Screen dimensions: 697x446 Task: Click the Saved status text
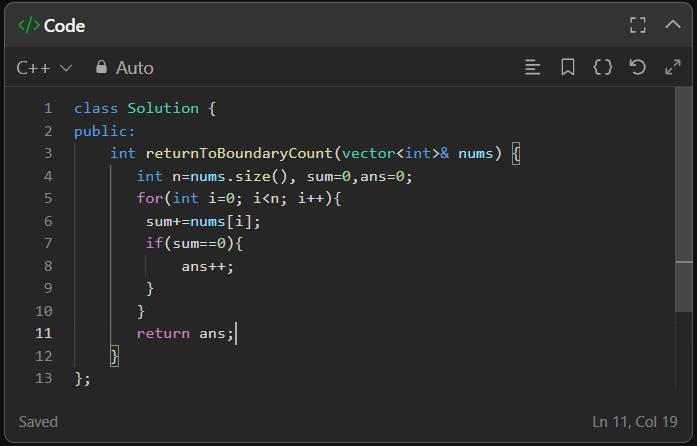(x=38, y=422)
